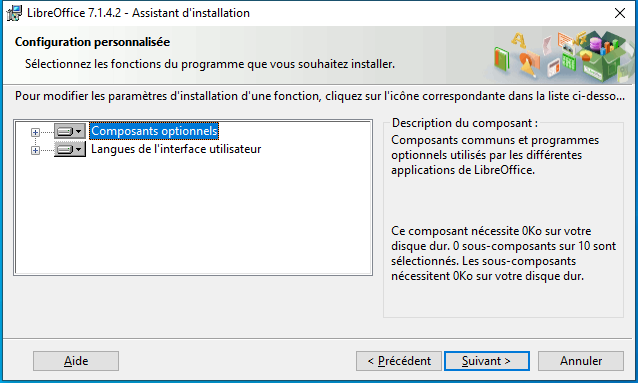Click the Aide button
Screen dimensions: 638x383
click(76, 361)
